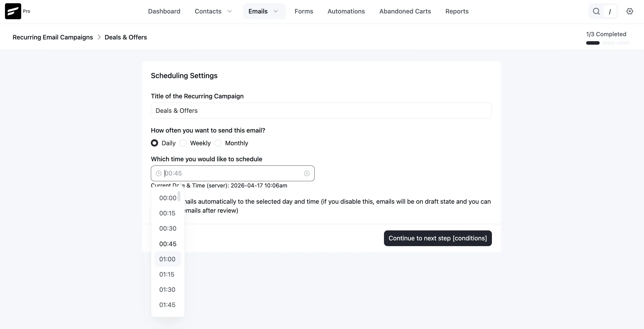Click the breadcrumb chevron separator
The image size is (644, 329).
pyautogui.click(x=99, y=37)
